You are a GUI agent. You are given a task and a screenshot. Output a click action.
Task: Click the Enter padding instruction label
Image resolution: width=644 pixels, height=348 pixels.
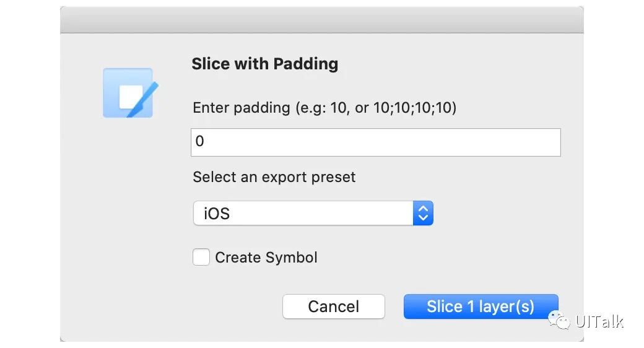[x=324, y=108]
